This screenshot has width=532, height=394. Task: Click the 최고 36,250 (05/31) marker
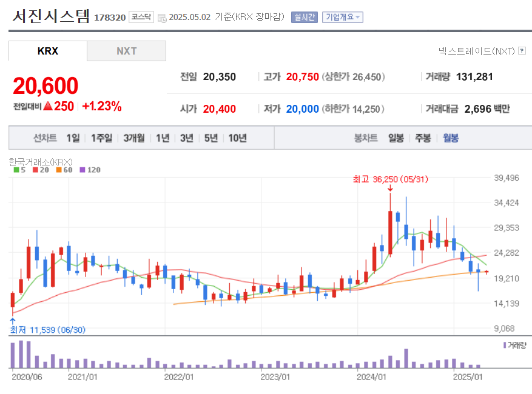tap(391, 179)
